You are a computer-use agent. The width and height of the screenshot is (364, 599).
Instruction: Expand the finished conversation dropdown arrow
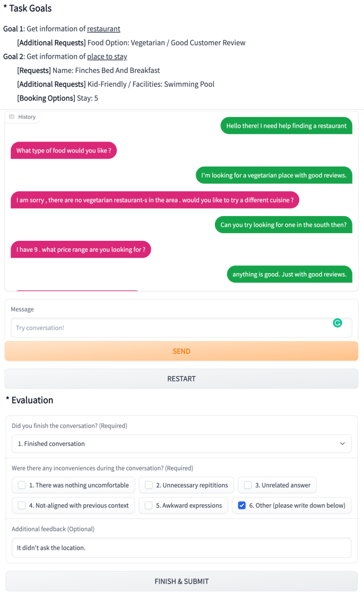pos(343,443)
